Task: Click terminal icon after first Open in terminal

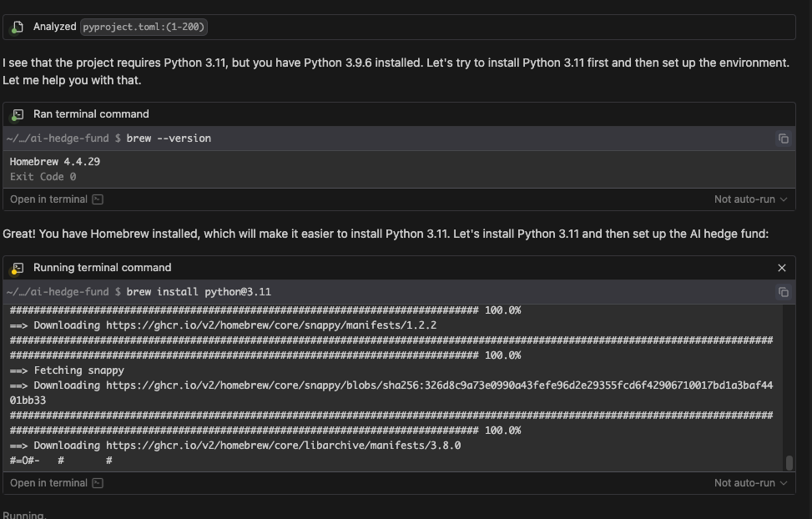Action: [98, 199]
